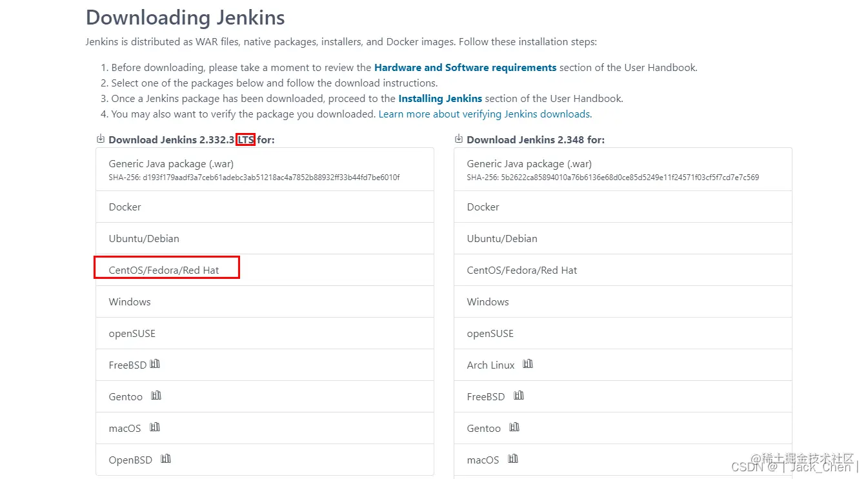868x479 pixels.
Task: Click the Download Jenkins 2.348 for heading
Action: [536, 139]
